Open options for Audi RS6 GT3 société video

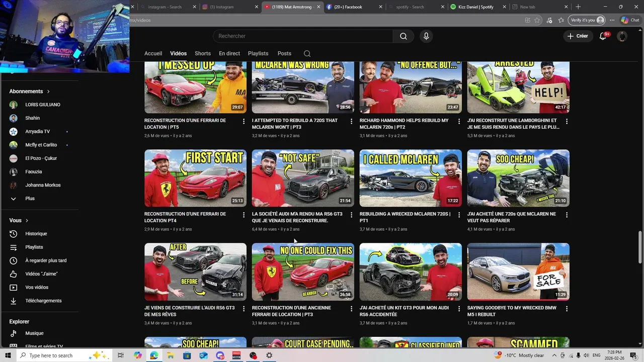click(x=351, y=215)
